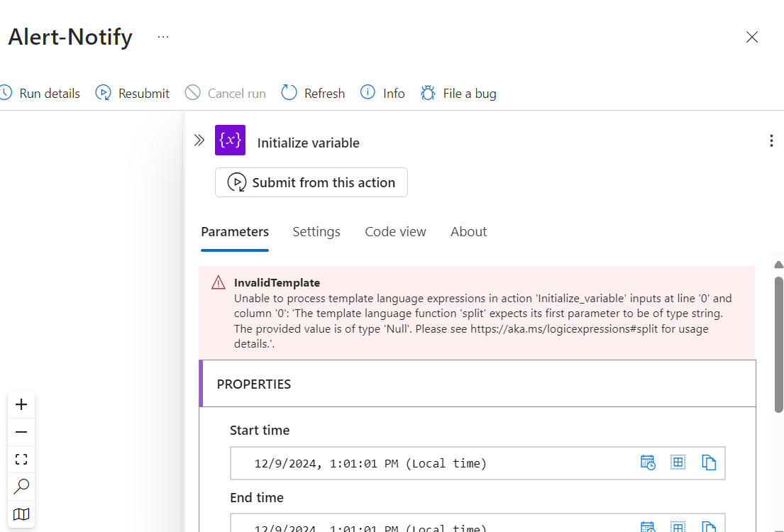
Task: Open Run details from toolbar
Action: 40,94
